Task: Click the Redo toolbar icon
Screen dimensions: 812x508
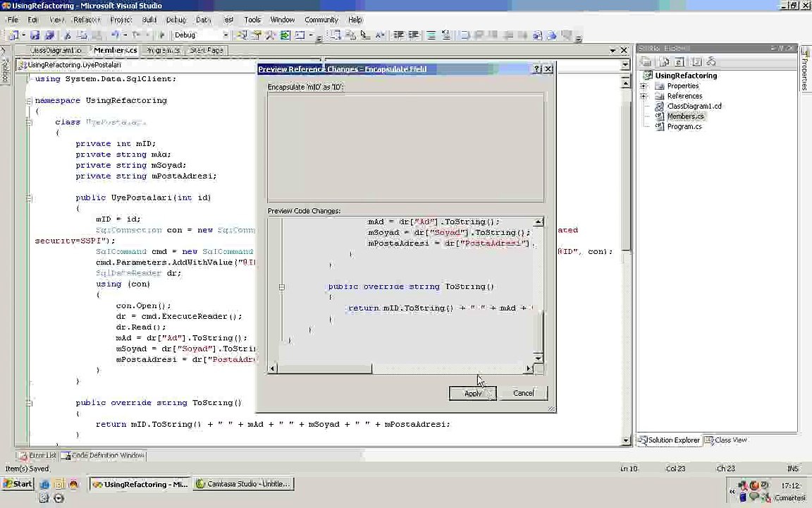Action: [135, 35]
